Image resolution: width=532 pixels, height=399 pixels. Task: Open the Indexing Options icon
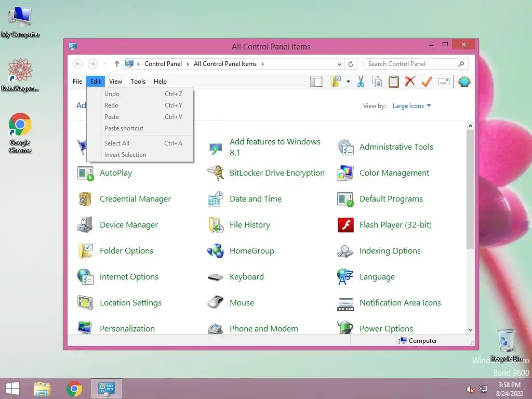point(345,251)
